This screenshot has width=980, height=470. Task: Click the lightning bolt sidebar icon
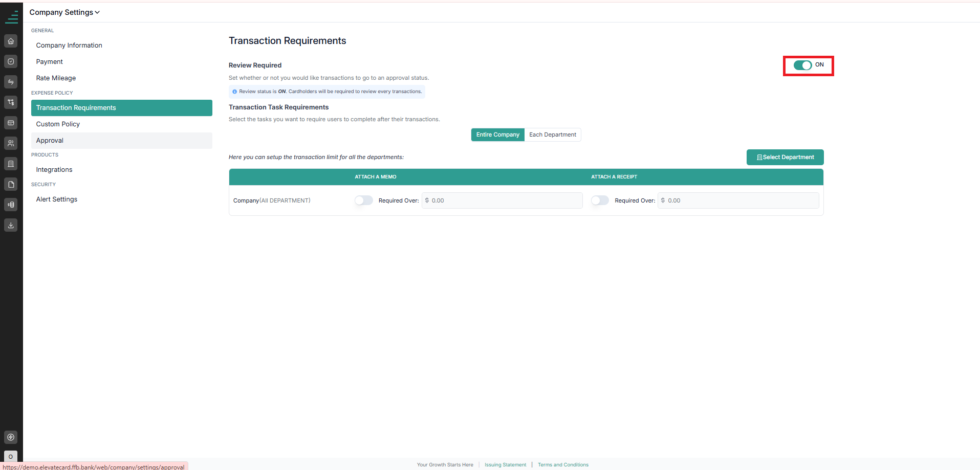pos(11,437)
